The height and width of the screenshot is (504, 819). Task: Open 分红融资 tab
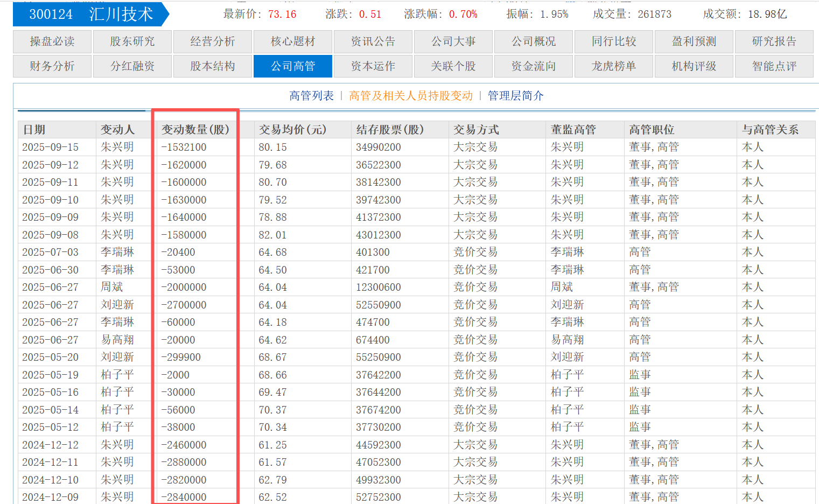point(132,66)
